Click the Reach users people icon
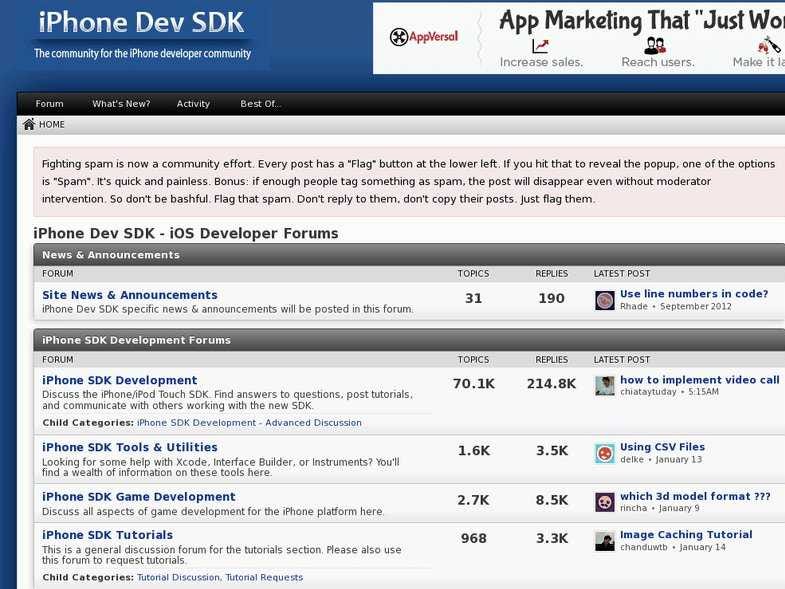This screenshot has width=785, height=589. point(655,46)
